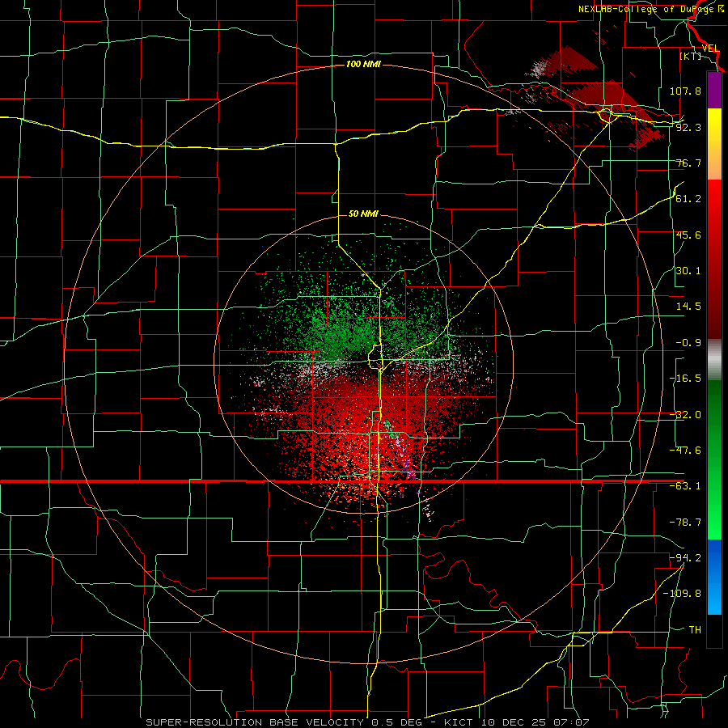Image resolution: width=728 pixels, height=728 pixels.
Task: Click the -63.1 velocity scale value
Action: (685, 486)
